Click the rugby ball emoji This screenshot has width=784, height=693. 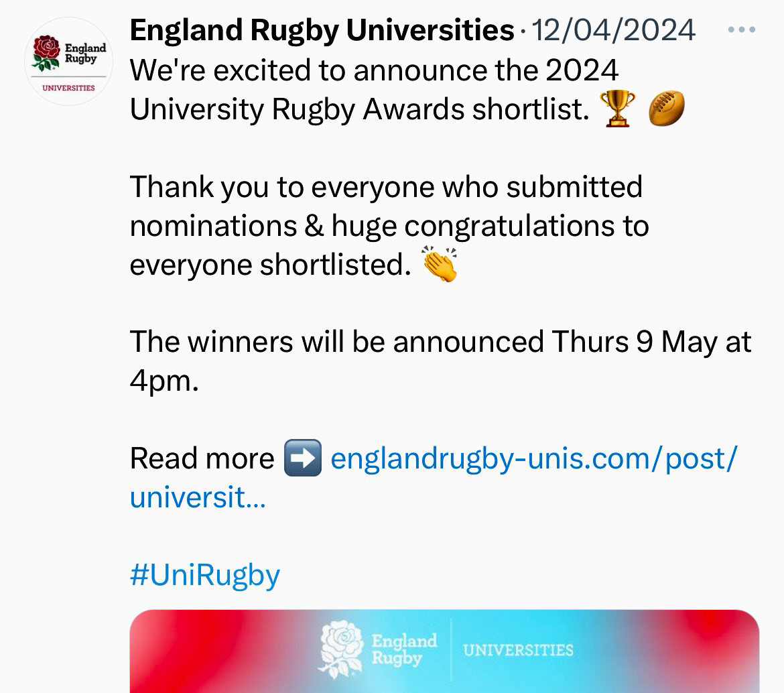point(667,110)
